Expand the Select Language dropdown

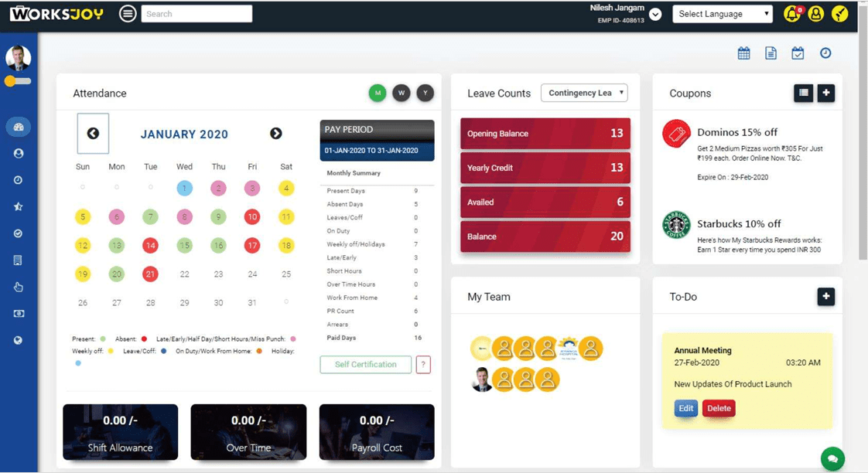click(x=722, y=14)
